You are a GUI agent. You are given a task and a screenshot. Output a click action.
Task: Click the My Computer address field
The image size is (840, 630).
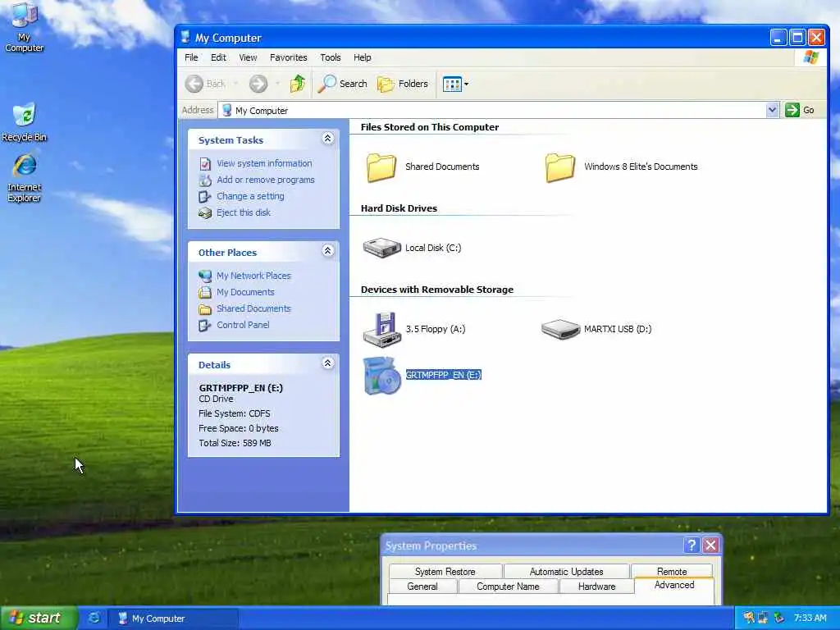(492, 111)
